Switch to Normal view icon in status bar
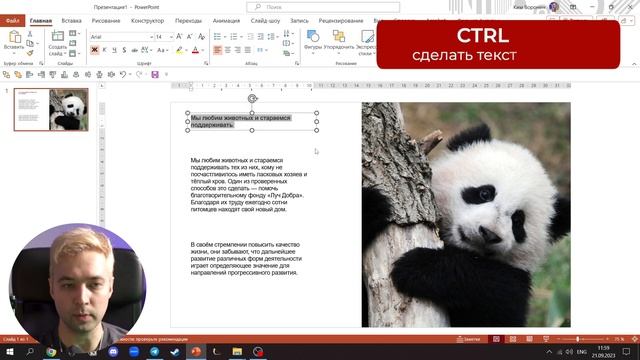The width and height of the screenshot is (640, 360). point(496,339)
